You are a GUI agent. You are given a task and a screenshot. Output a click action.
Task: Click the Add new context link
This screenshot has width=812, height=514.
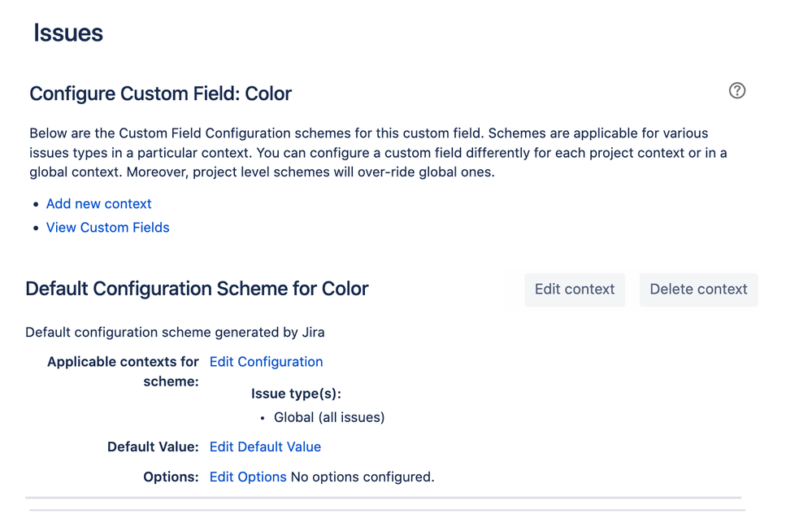click(99, 203)
